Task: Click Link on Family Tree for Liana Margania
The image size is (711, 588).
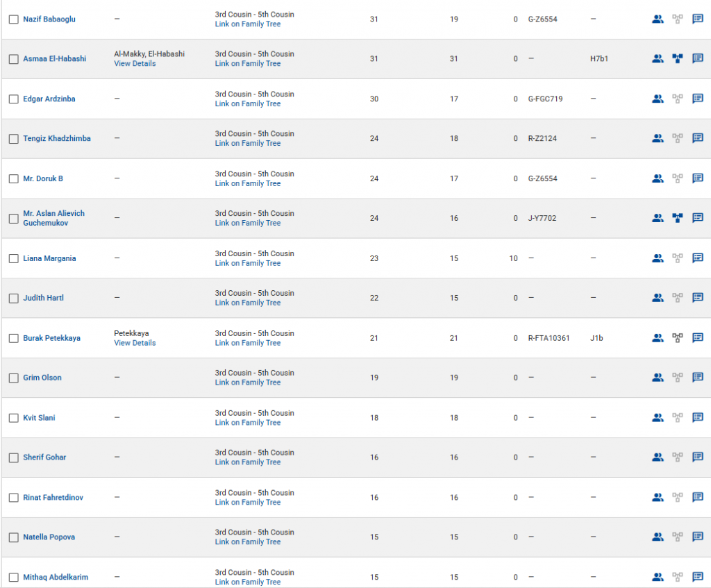Action: click(x=248, y=263)
